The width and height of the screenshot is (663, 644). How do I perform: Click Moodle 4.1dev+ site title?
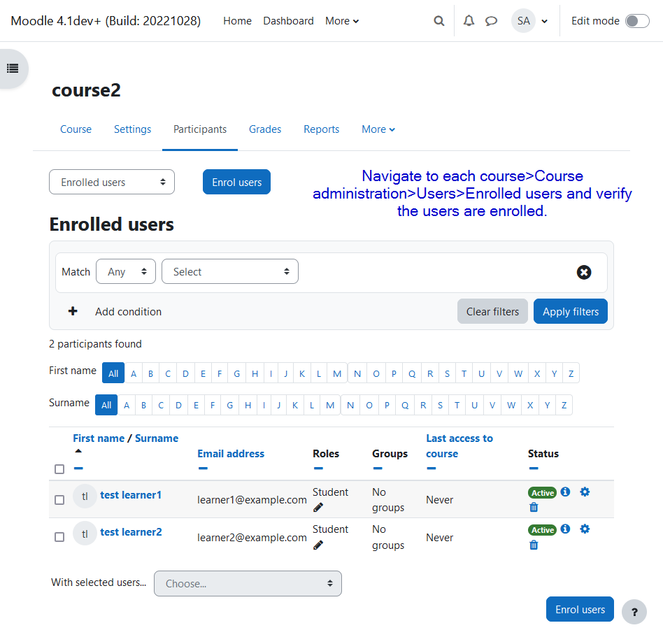[x=106, y=21]
